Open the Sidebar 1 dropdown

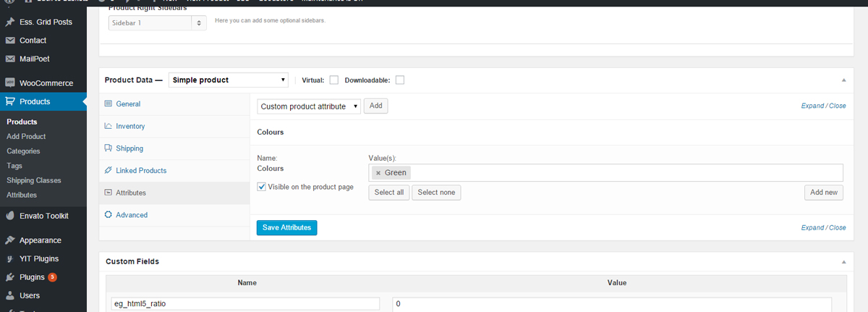(x=158, y=23)
